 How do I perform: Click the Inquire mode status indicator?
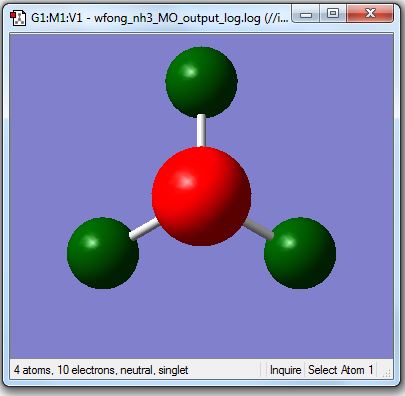(x=285, y=370)
